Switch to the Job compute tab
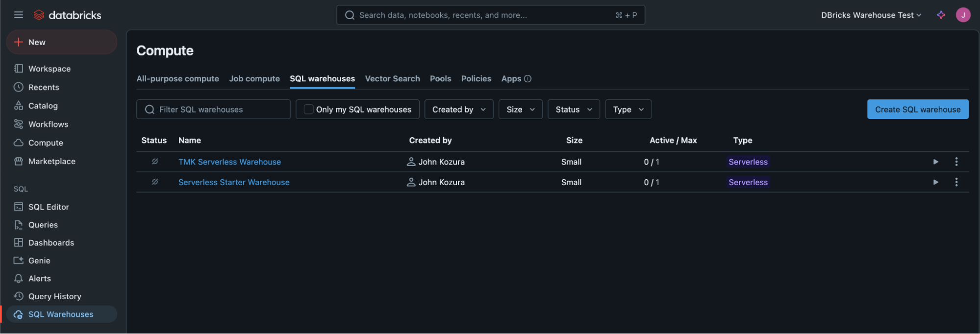Screen dimensions: 980x334 [x=254, y=79]
